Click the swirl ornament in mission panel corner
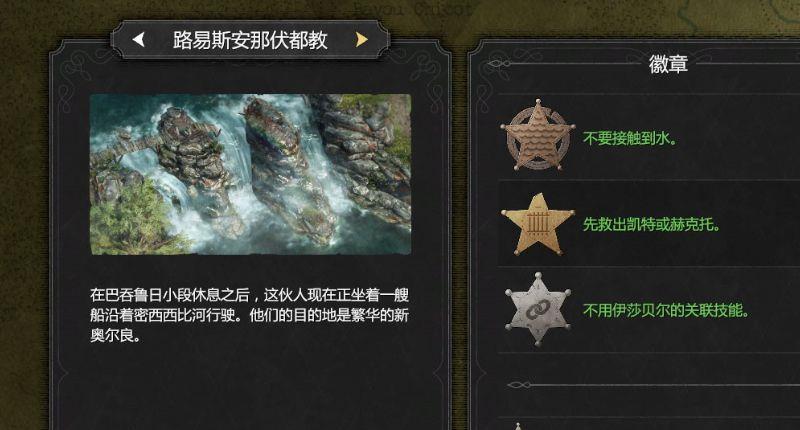 tap(77, 77)
